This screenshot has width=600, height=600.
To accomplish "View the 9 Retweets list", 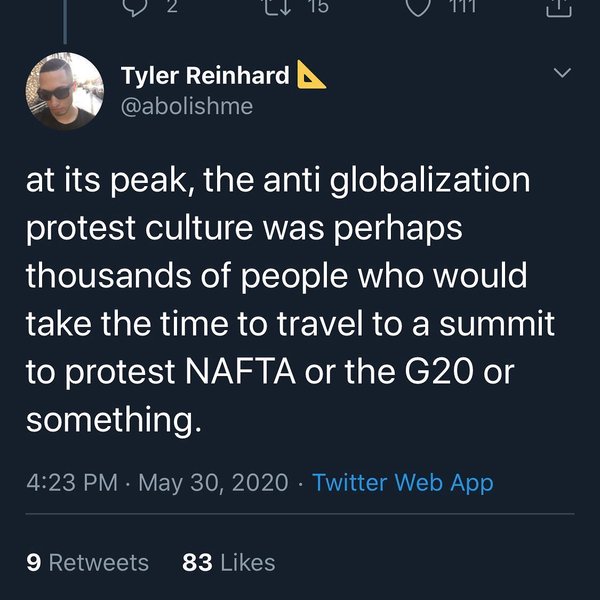I will click(x=87, y=562).
